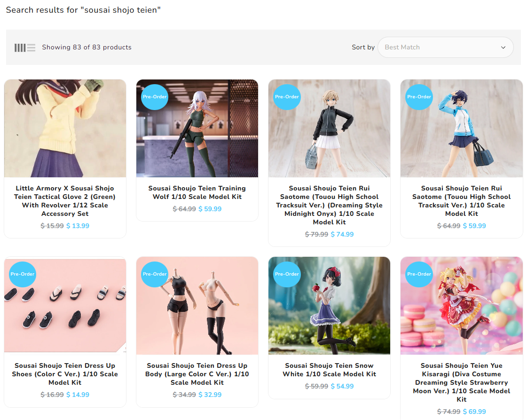Click the $ 14.99 sale price
The width and height of the screenshot is (527, 420).
pyautogui.click(x=78, y=395)
